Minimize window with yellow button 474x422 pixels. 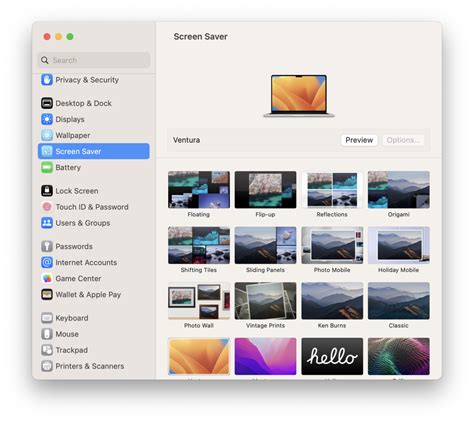[58, 37]
